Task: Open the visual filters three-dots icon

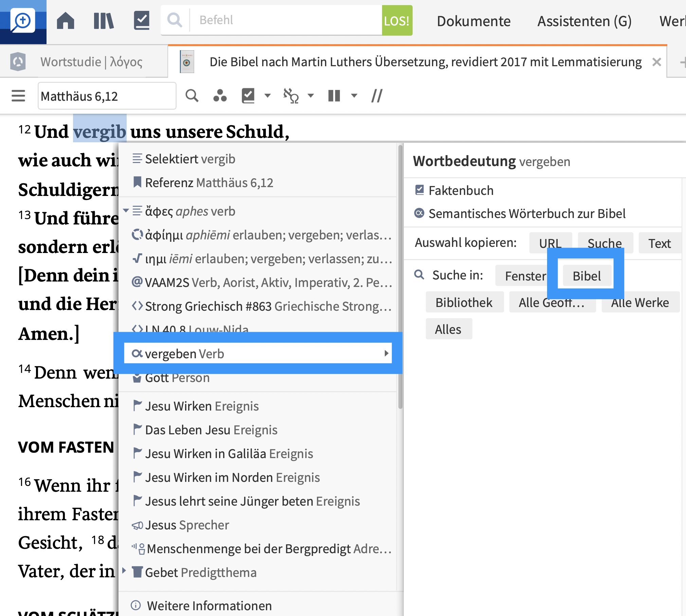Action: click(220, 96)
